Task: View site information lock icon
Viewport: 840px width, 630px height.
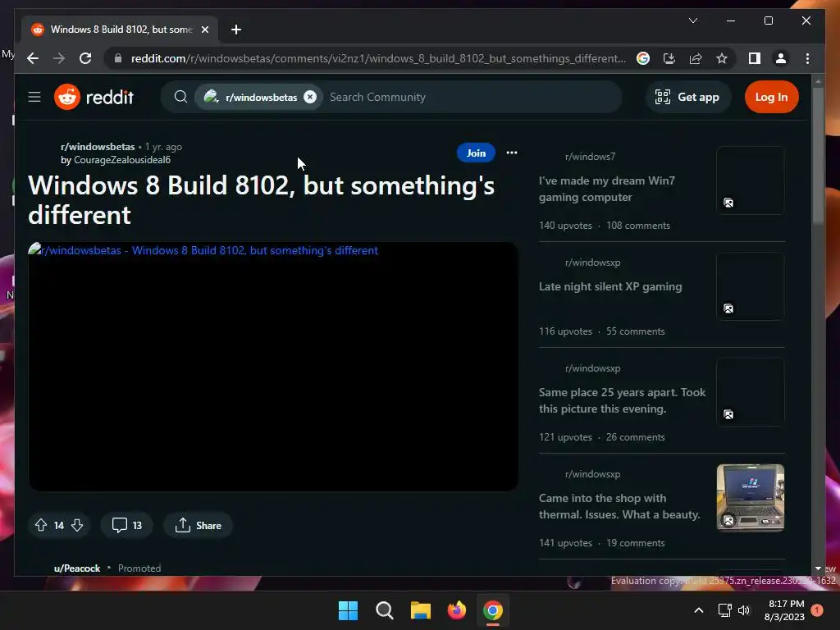Action: [x=118, y=58]
